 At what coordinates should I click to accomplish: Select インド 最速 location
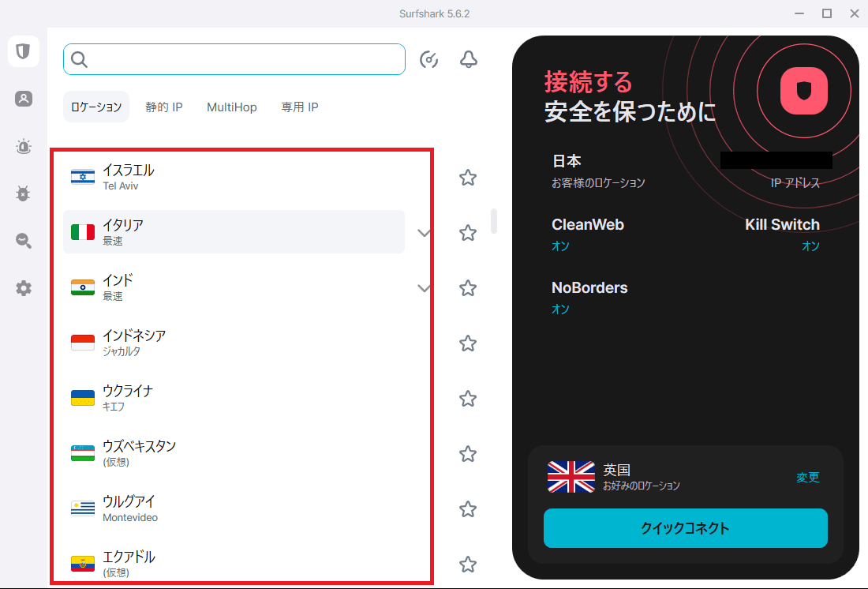pos(234,287)
